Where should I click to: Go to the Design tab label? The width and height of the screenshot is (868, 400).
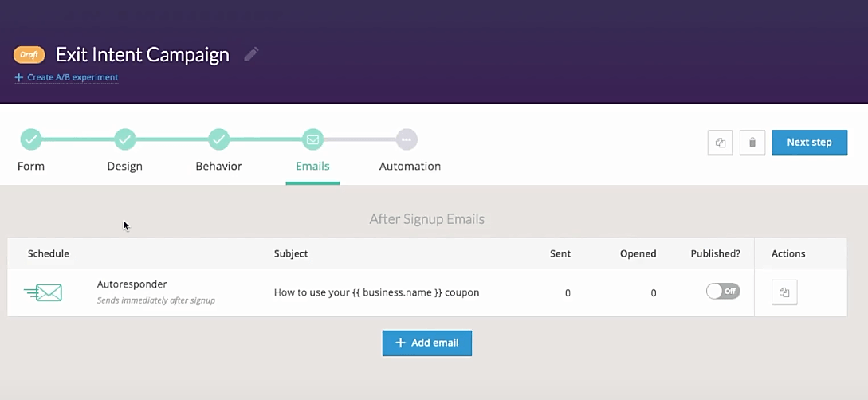pyautogui.click(x=125, y=167)
